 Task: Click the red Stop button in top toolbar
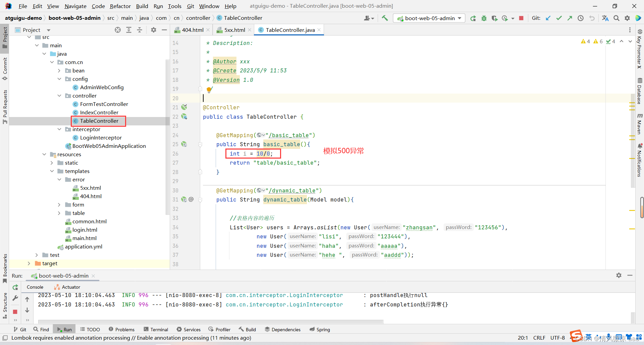[x=521, y=18]
